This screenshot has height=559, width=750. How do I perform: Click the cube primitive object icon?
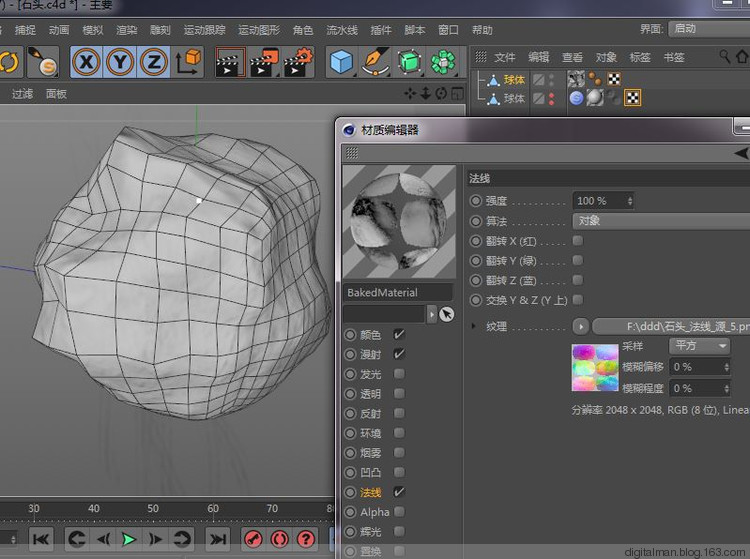(x=343, y=63)
